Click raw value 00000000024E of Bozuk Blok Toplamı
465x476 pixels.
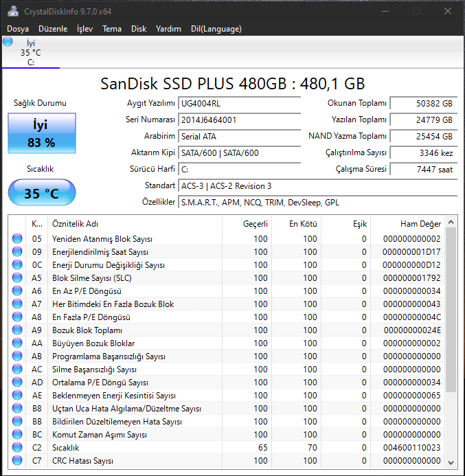(x=412, y=330)
